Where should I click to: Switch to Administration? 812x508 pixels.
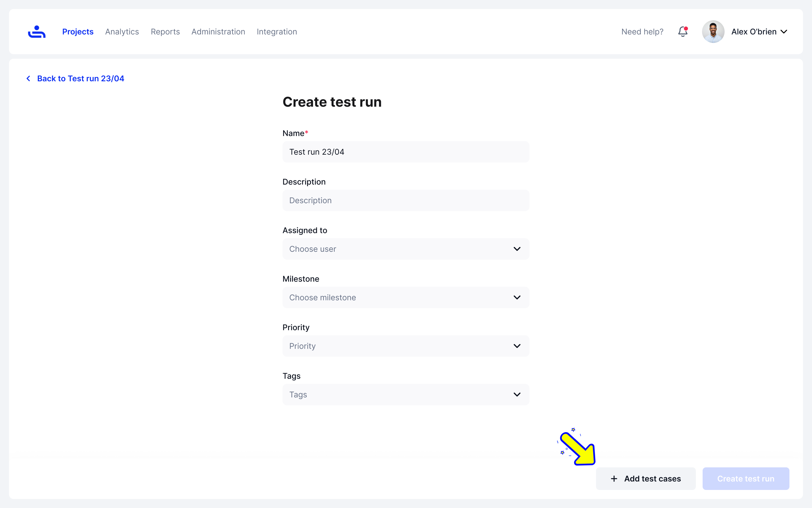coord(218,32)
